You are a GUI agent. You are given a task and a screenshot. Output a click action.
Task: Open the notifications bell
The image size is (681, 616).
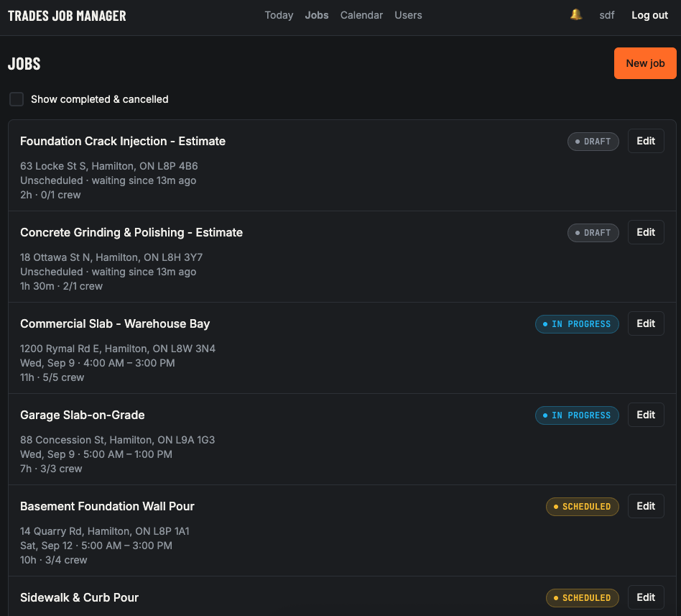(x=576, y=15)
